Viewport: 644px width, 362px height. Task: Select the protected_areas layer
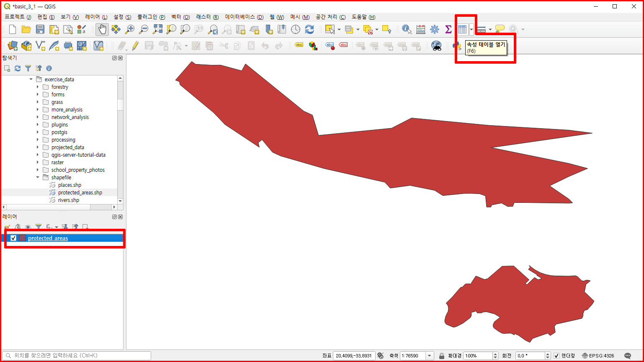[48, 238]
